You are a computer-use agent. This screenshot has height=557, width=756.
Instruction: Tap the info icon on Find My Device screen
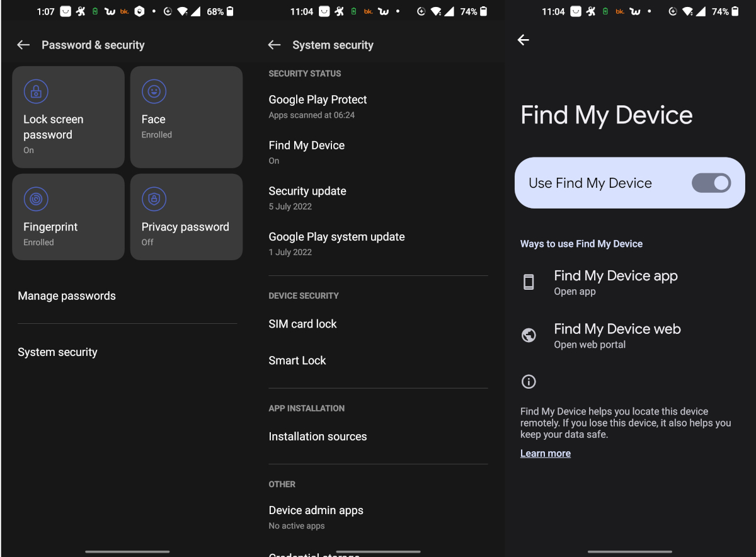pos(529,381)
